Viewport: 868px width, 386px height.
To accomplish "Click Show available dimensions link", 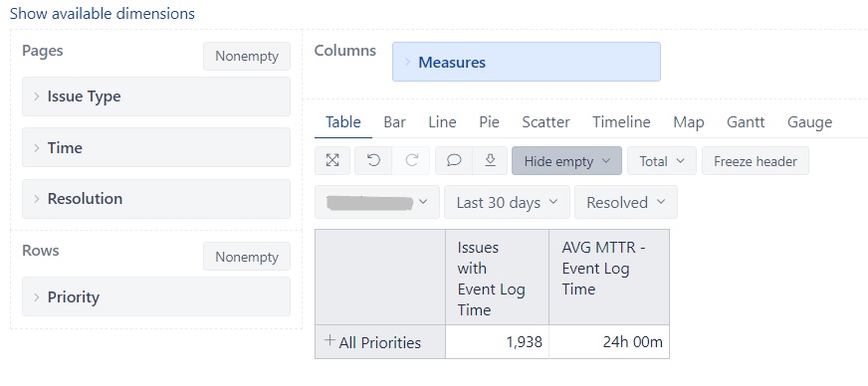I will tap(103, 13).
